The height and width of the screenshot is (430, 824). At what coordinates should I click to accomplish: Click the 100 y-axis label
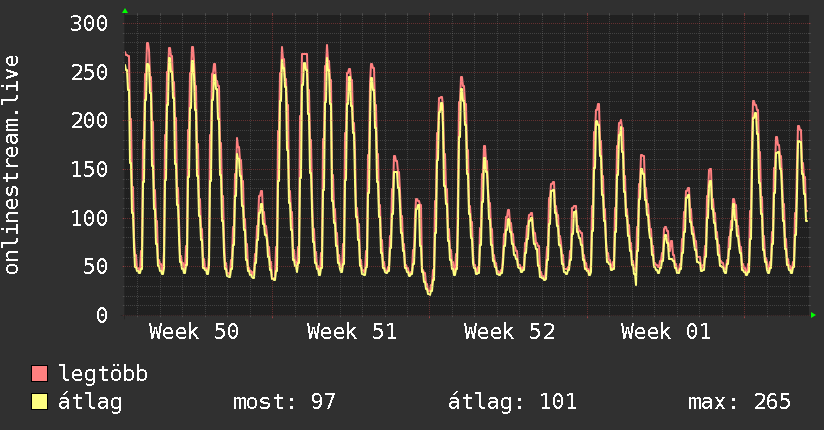tap(89, 218)
